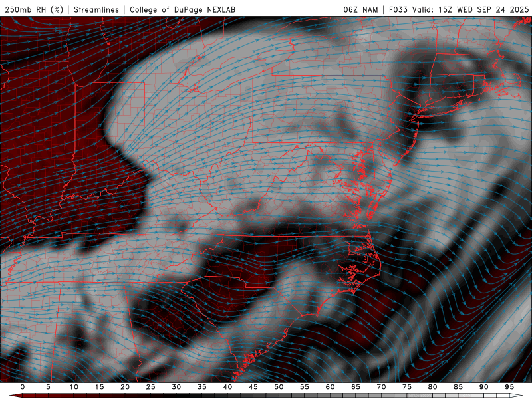Click the "95" label on the color scale
The width and height of the screenshot is (532, 399).
[x=509, y=387]
